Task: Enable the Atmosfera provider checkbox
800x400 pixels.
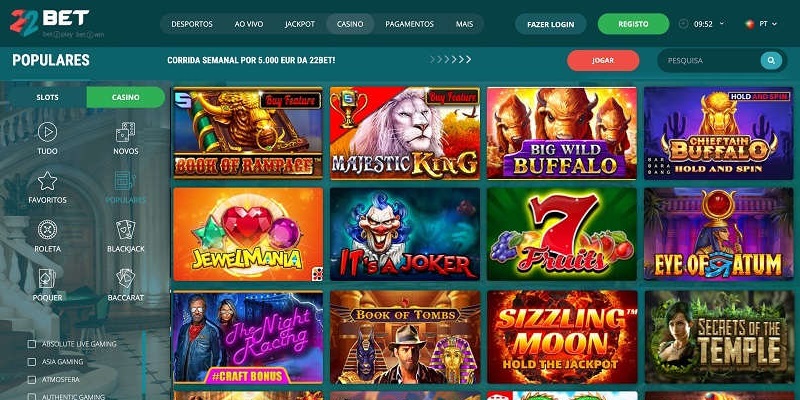Action: 32,380
